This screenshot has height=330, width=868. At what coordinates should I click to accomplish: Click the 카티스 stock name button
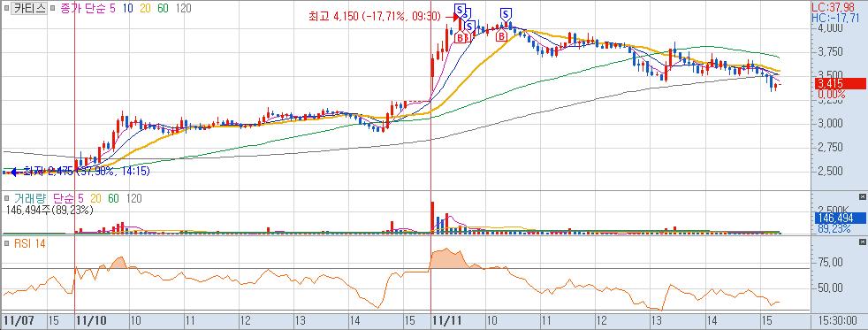[29, 8]
